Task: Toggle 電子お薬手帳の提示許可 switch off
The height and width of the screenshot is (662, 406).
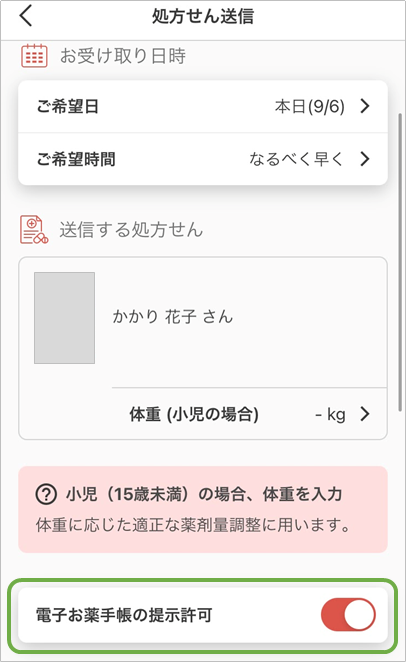Action: (348, 614)
